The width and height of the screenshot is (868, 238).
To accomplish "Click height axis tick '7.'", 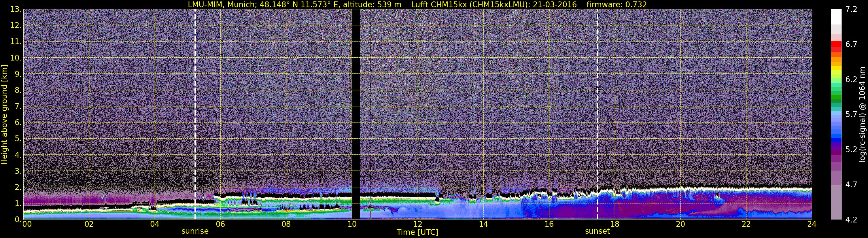I will (x=18, y=107).
